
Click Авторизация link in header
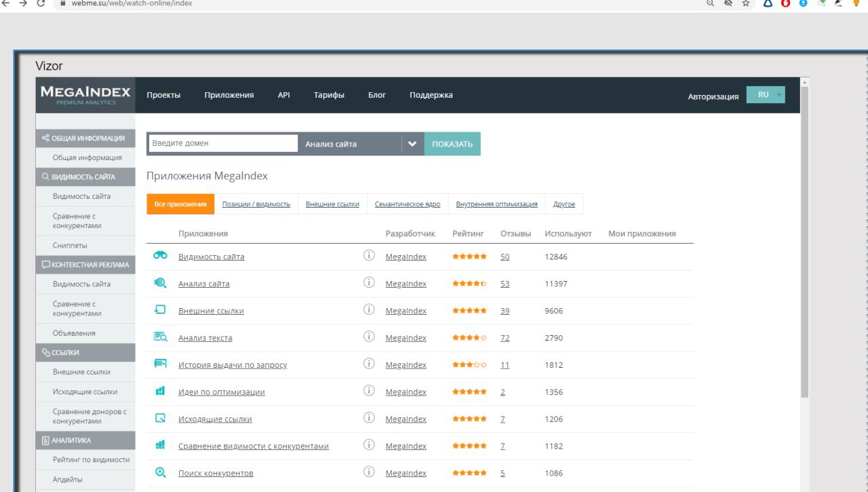pyautogui.click(x=713, y=96)
